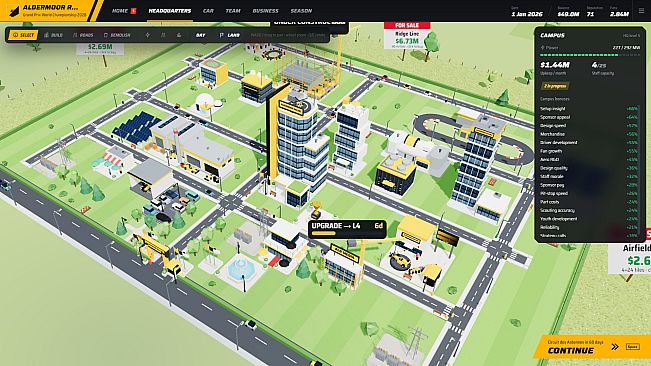The width and height of the screenshot is (651, 366).
Task: Click the Ridge Line for-sale sign
Action: click(x=407, y=34)
